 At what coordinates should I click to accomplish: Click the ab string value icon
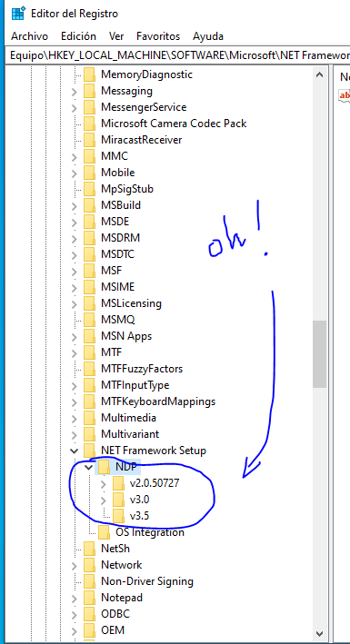click(345, 95)
